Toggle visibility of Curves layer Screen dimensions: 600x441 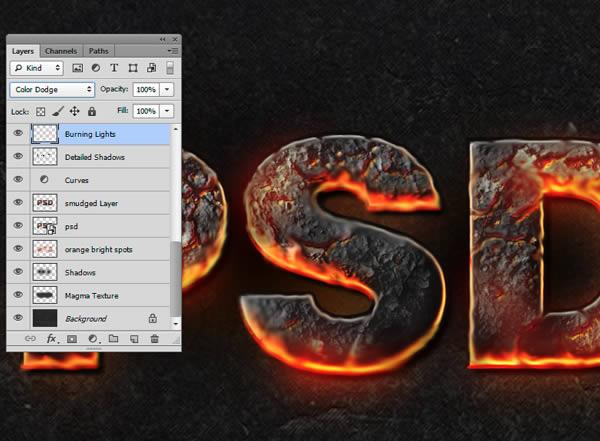[x=18, y=179]
